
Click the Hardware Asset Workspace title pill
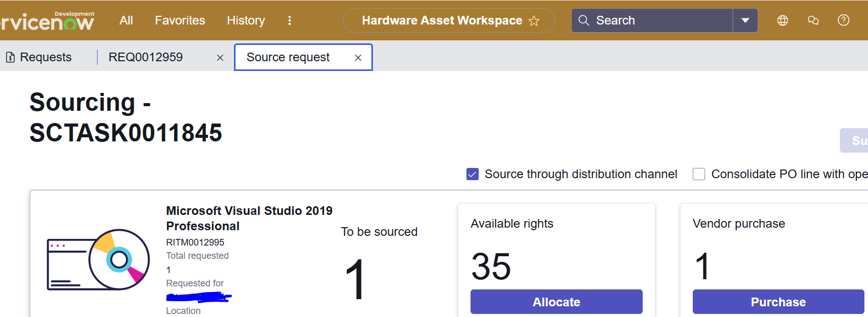click(x=449, y=20)
